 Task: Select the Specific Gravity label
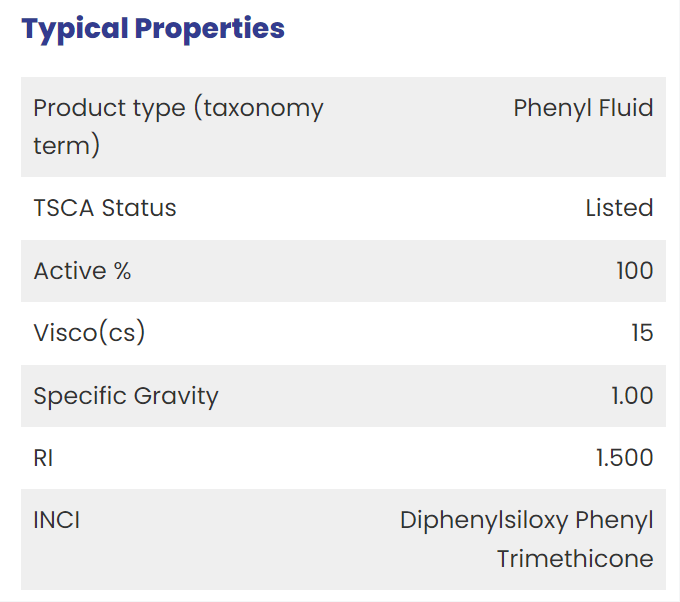tap(126, 396)
